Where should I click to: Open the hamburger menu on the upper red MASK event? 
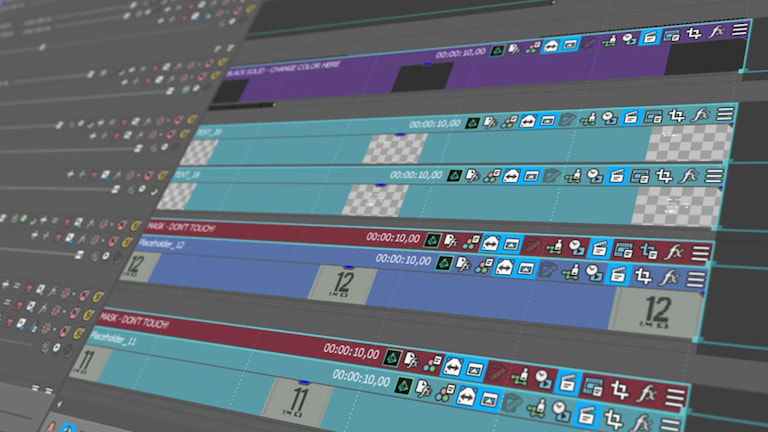coord(700,253)
